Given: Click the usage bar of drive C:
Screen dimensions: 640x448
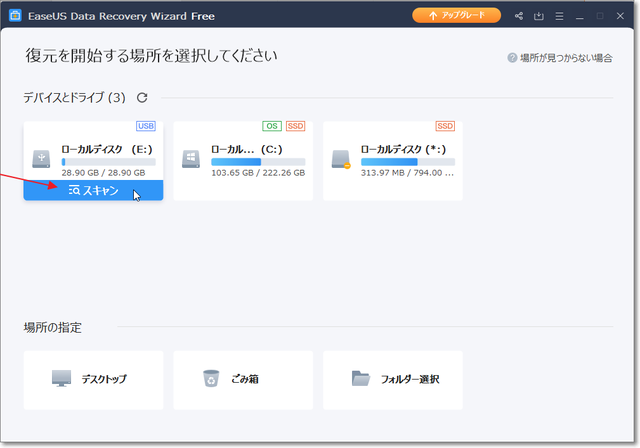Looking at the screenshot, I should pos(257,161).
